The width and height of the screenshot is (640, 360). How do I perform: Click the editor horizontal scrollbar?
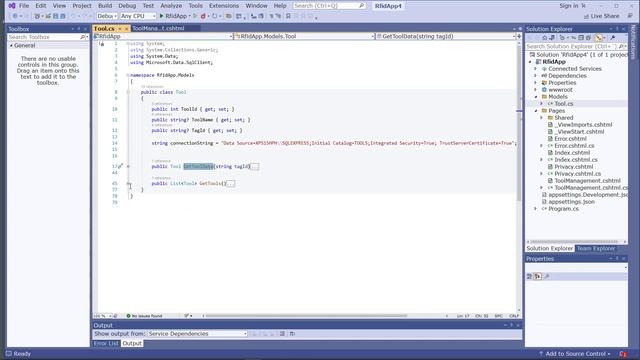(x=306, y=316)
